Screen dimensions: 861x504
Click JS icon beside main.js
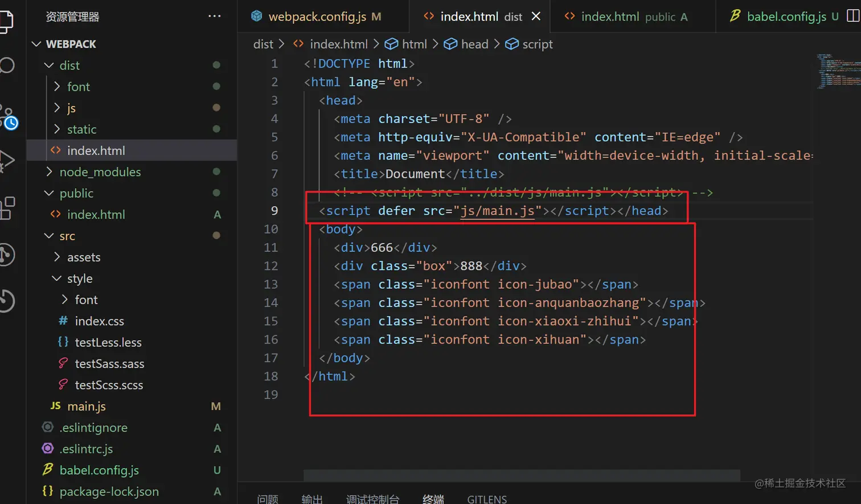(x=55, y=405)
